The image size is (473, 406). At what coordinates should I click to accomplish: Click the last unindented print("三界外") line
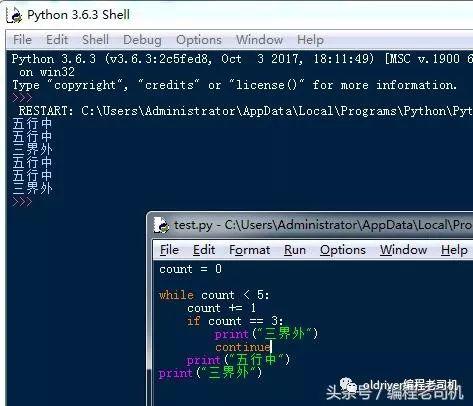tap(211, 373)
